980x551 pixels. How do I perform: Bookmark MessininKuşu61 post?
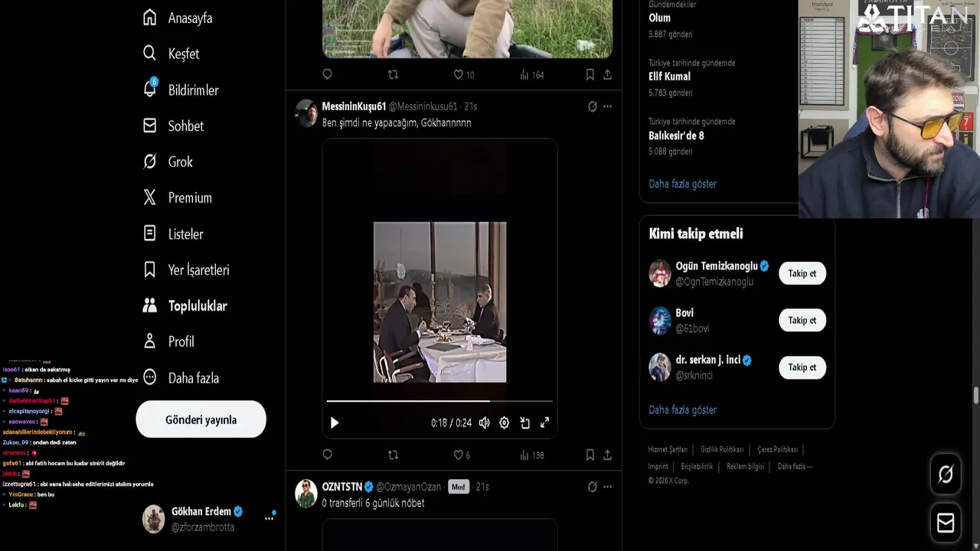coord(590,455)
